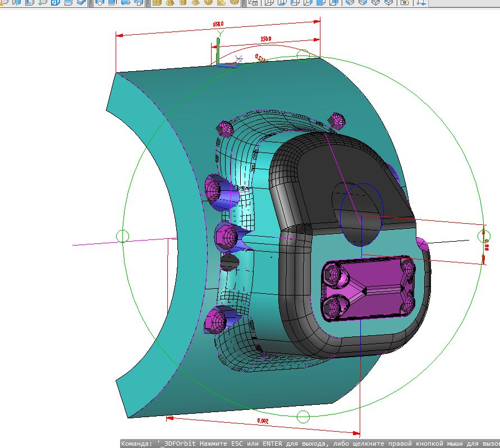This screenshot has height=448, width=500.
Task: Select the yellow Cone solid primitive tool
Action: coord(195,3)
